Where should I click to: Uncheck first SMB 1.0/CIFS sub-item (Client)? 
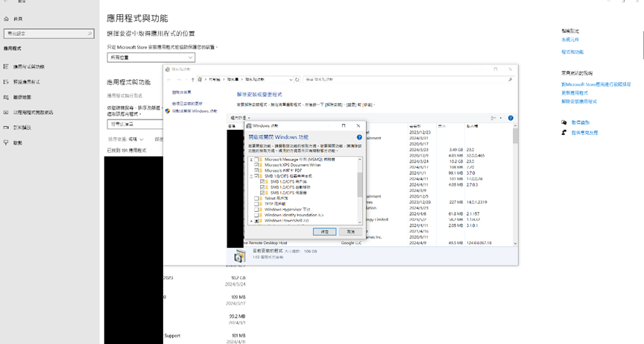click(262, 181)
